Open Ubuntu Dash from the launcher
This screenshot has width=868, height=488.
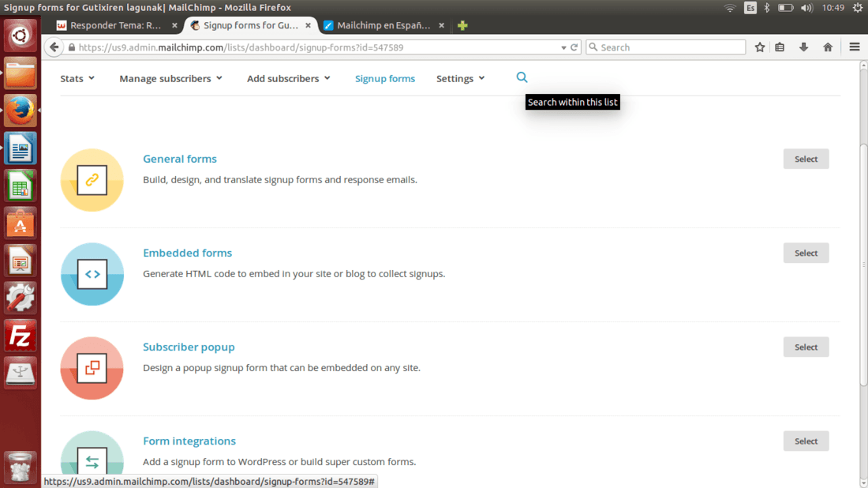[21, 36]
